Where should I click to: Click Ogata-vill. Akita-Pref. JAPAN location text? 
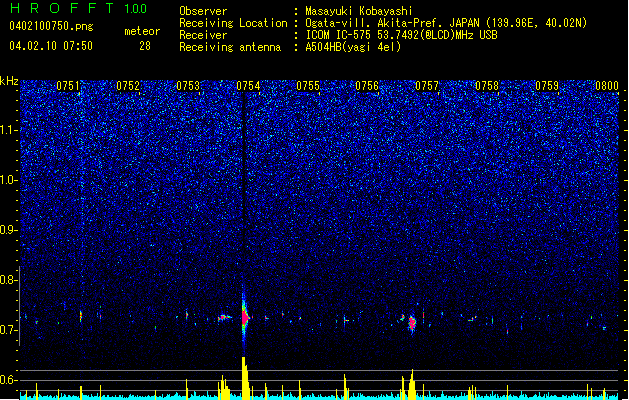[x=446, y=23]
